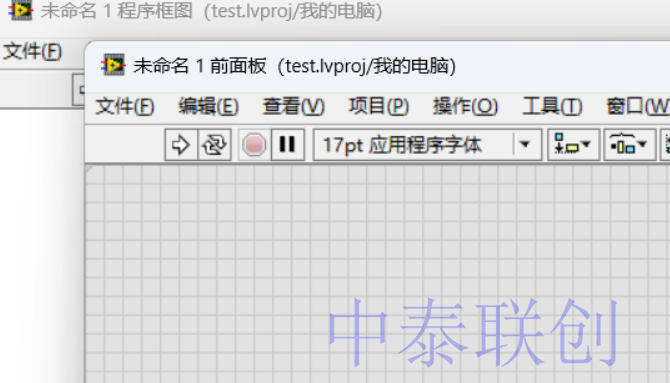Open the 项目(P) menu
Viewport: 670px width, 383px height.
(x=379, y=106)
